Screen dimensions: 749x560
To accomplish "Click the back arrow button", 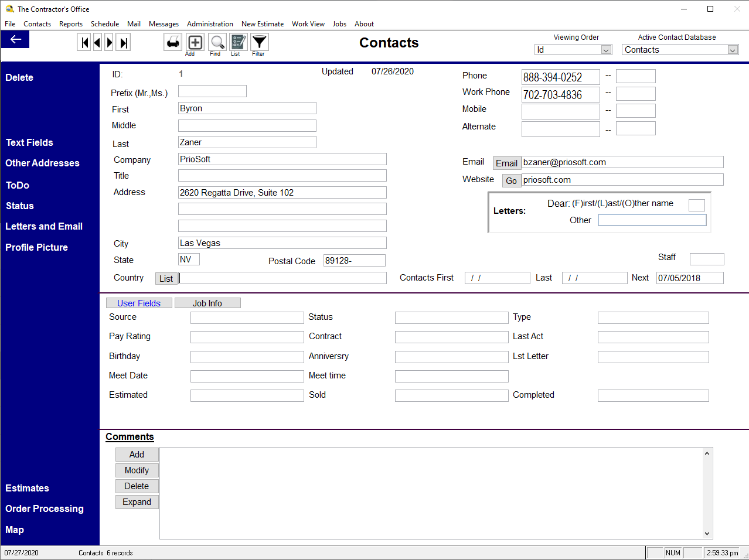I will pos(16,40).
